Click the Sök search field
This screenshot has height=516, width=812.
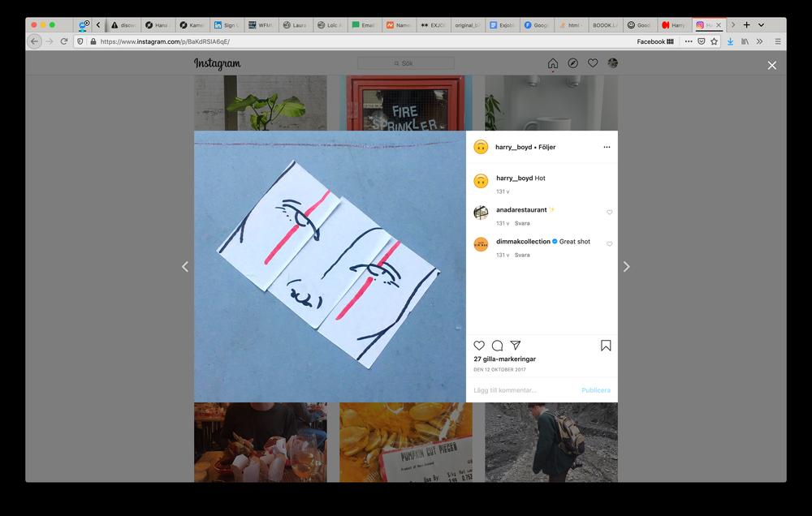pyautogui.click(x=406, y=63)
